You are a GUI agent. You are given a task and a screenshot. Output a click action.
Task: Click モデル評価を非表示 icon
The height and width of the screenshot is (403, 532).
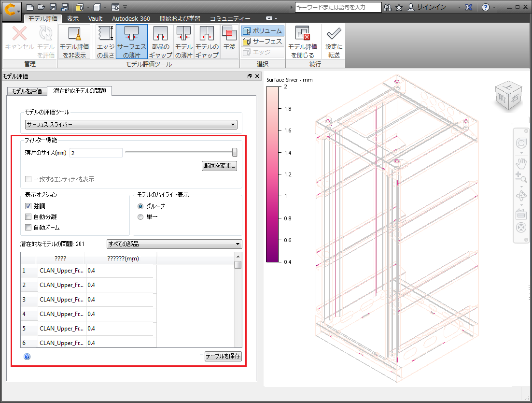pos(74,42)
